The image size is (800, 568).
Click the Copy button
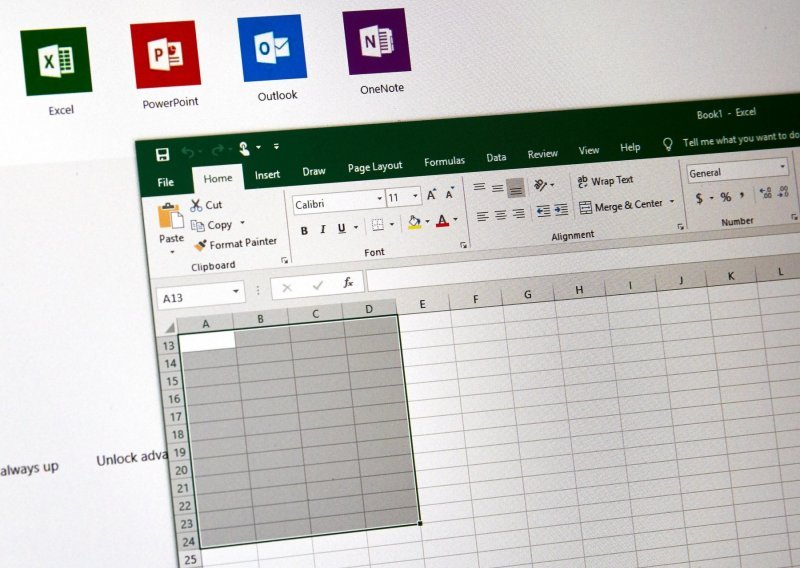point(212,225)
